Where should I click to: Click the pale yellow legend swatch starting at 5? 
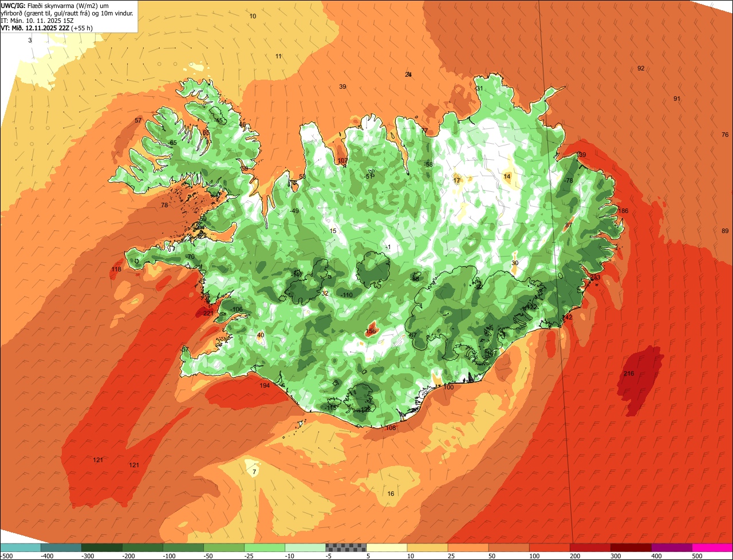[x=387, y=547]
